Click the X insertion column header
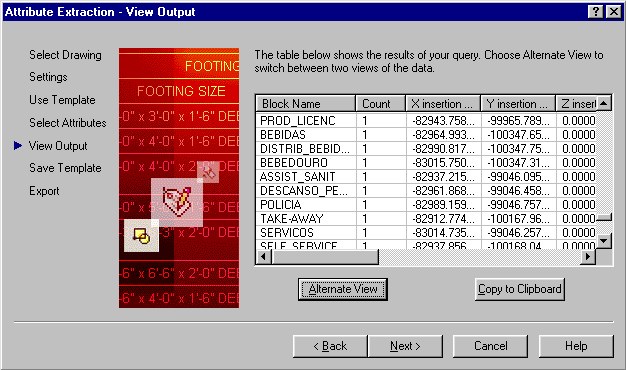 coord(443,104)
